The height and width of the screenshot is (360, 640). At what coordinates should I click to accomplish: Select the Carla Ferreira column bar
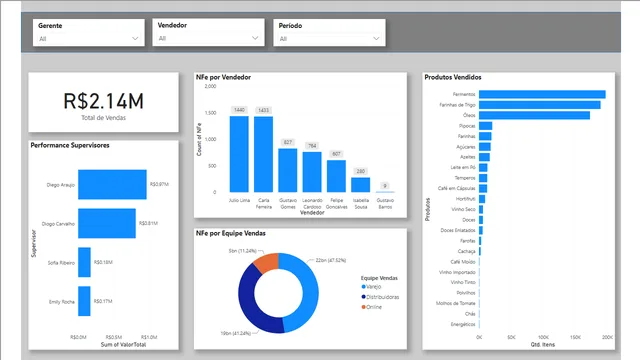(x=263, y=154)
